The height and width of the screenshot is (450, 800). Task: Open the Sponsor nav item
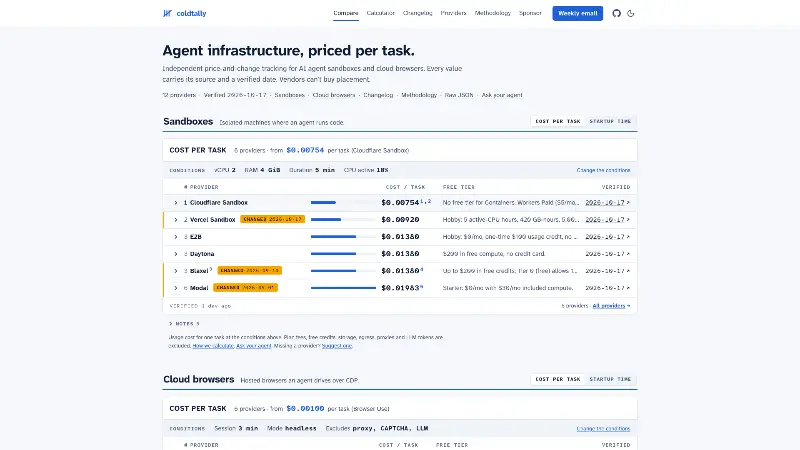coord(530,13)
